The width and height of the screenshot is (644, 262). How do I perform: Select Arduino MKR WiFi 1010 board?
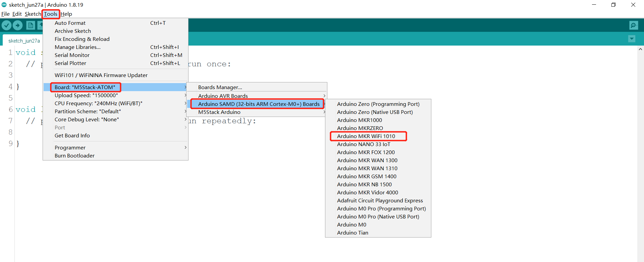(x=366, y=136)
